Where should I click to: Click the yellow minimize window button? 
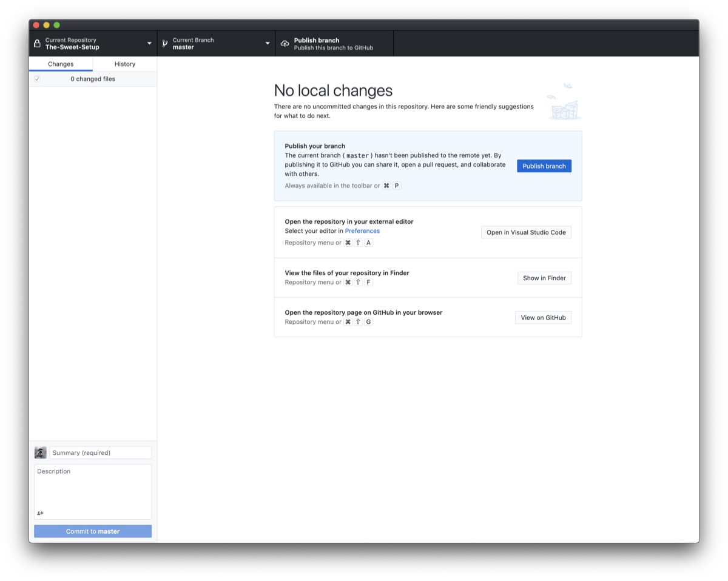tap(47, 25)
